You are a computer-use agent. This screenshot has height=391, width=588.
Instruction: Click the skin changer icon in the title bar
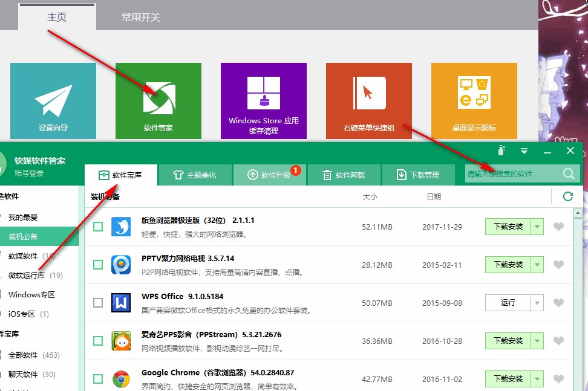(501, 151)
